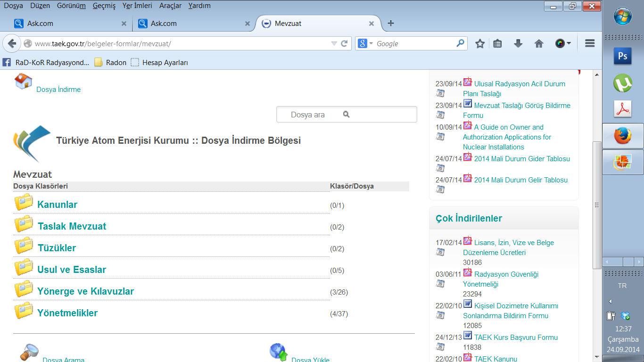Open the Taslak Mevzuat folder icon
The image size is (644, 362).
coord(24,224)
